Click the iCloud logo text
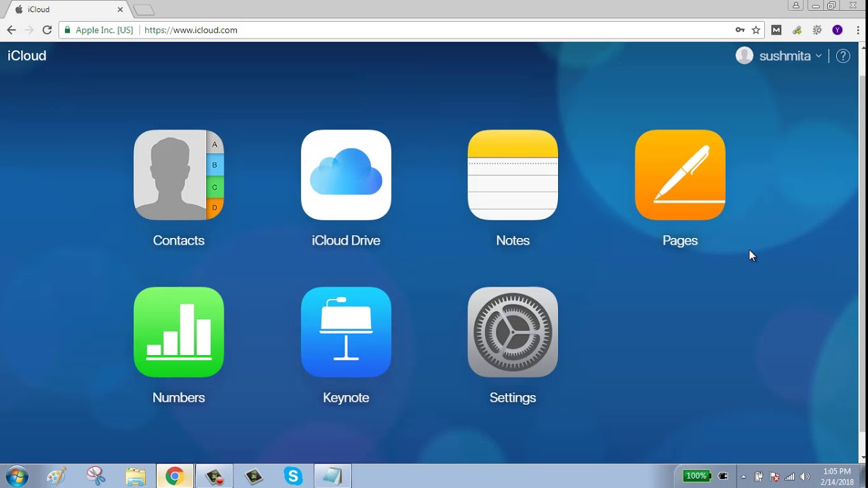This screenshot has width=868, height=488. (x=27, y=56)
